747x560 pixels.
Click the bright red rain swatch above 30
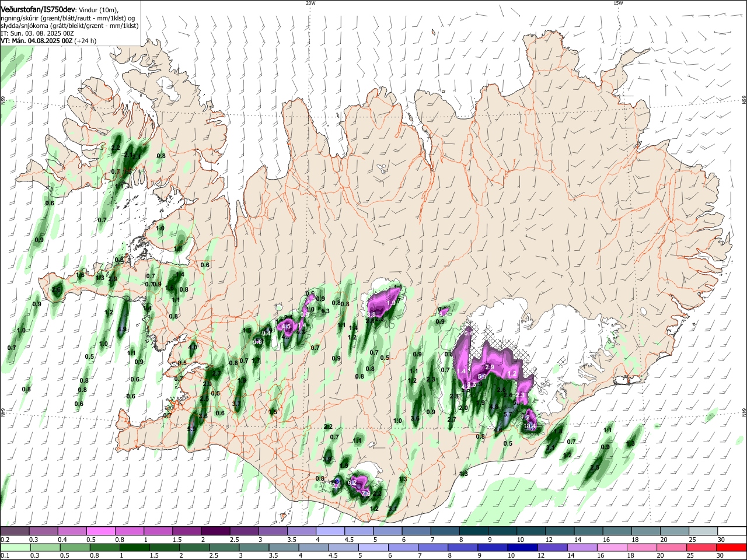[x=732, y=547]
